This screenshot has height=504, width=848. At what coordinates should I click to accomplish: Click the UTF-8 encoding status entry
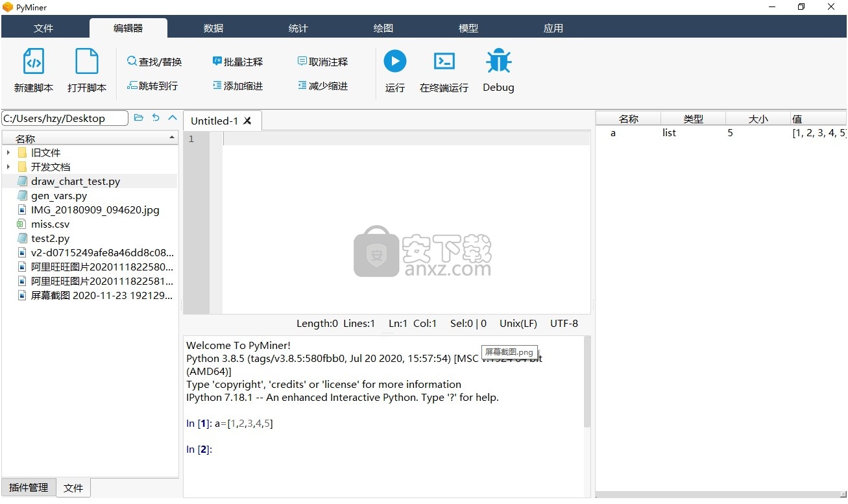tap(564, 323)
